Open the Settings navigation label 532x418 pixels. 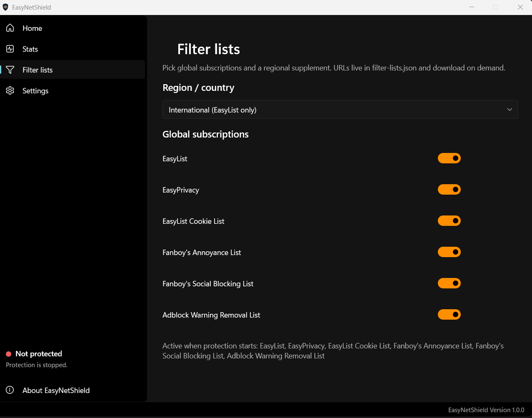tap(35, 91)
